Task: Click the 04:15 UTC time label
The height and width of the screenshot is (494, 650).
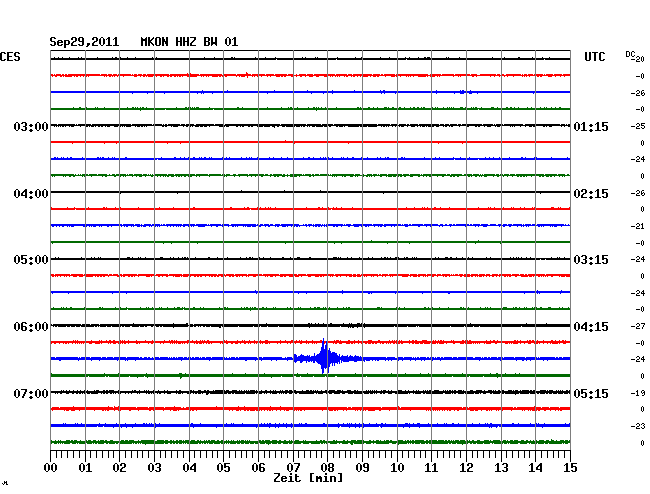Action: pyautogui.click(x=591, y=327)
